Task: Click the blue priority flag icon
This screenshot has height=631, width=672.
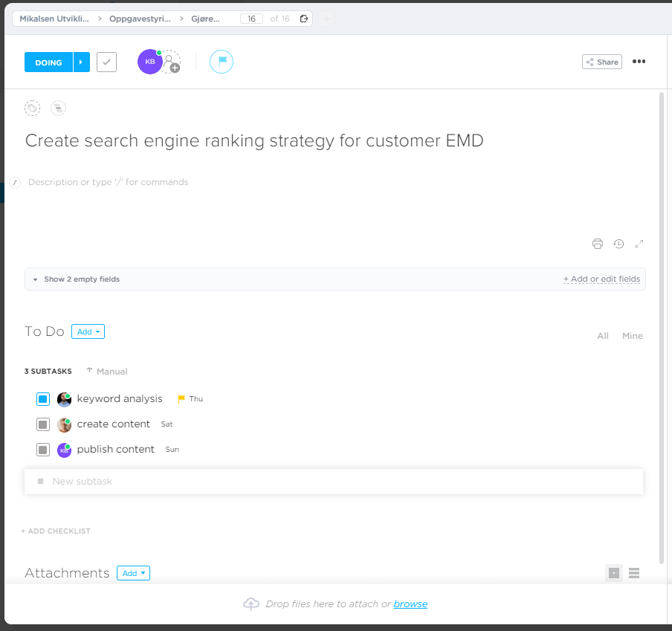Action: coord(222,62)
